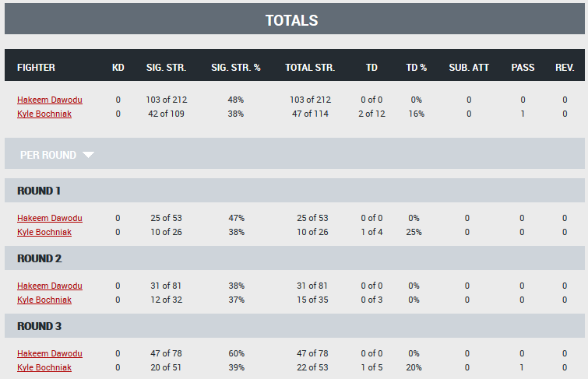Select the TOTALS section banner

(294, 19)
